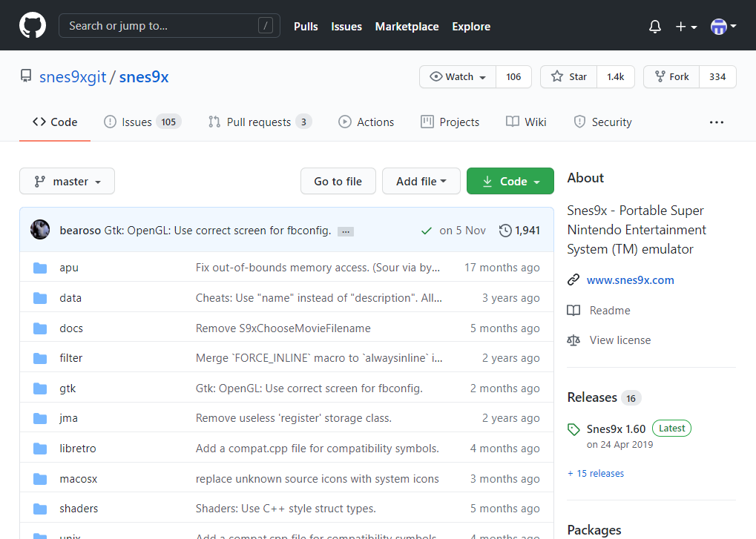Switch to the Projects tab
756x539 pixels.
pyautogui.click(x=450, y=122)
